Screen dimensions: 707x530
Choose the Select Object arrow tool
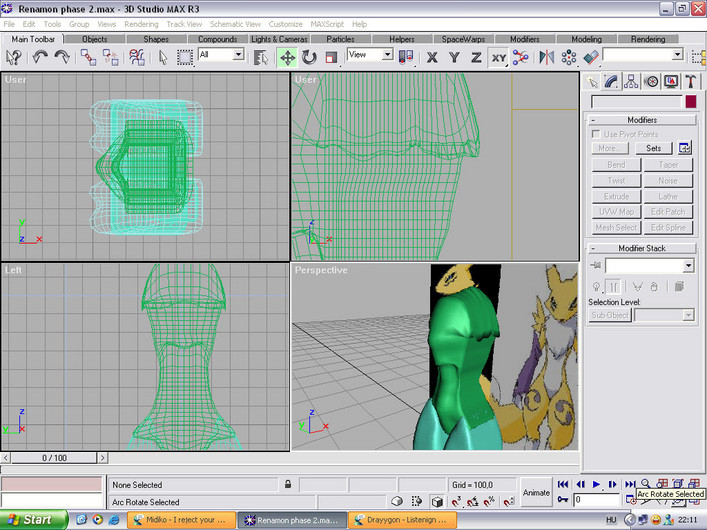click(163, 57)
